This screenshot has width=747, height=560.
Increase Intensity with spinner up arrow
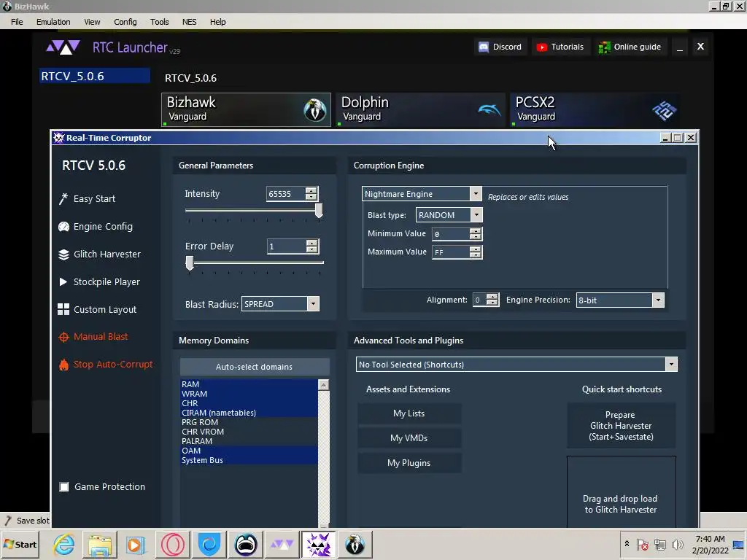point(311,190)
